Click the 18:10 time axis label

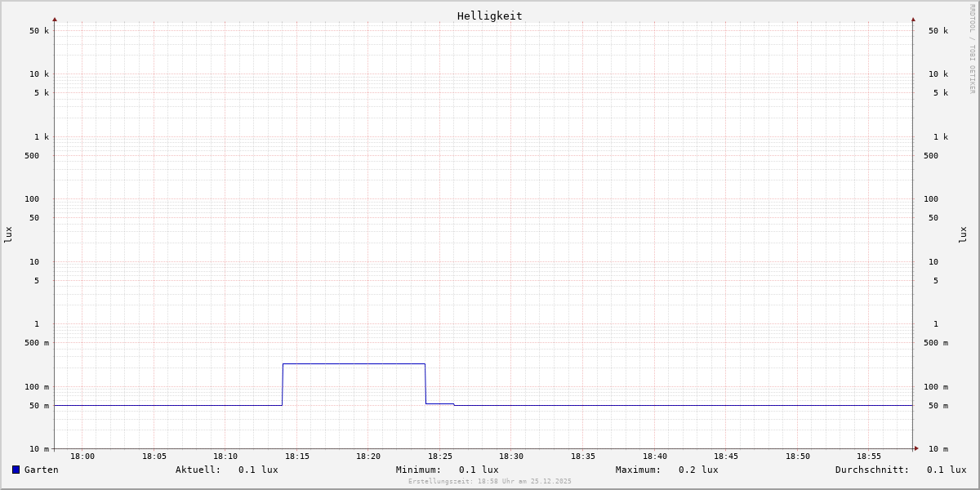225,457
